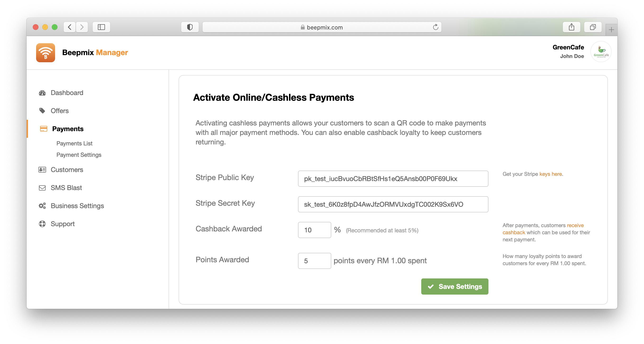Open Business Settings in sidebar

point(77,206)
